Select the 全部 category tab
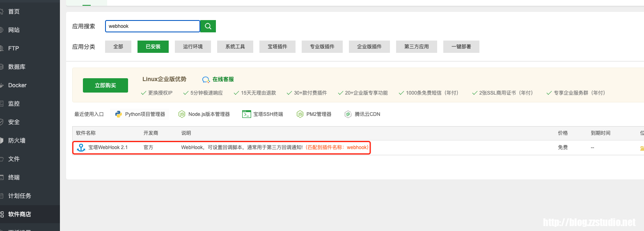 coord(118,47)
